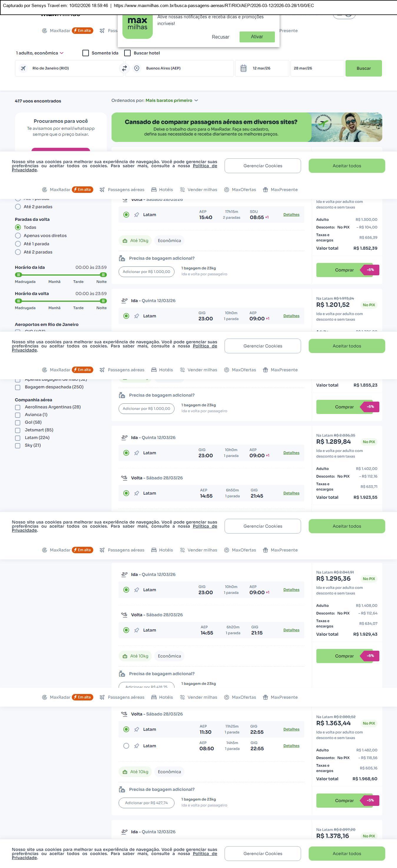Click the calendar icon beside departure date
This screenshot has height=868, width=397.
[243, 68]
